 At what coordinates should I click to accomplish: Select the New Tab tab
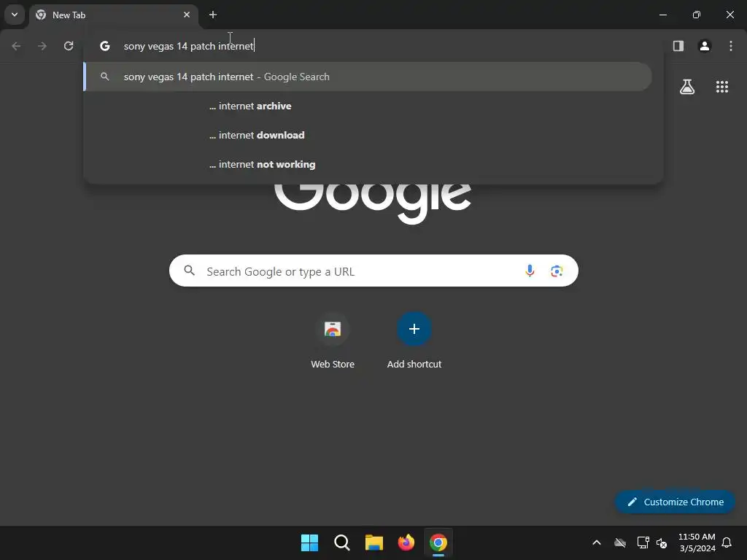113,15
